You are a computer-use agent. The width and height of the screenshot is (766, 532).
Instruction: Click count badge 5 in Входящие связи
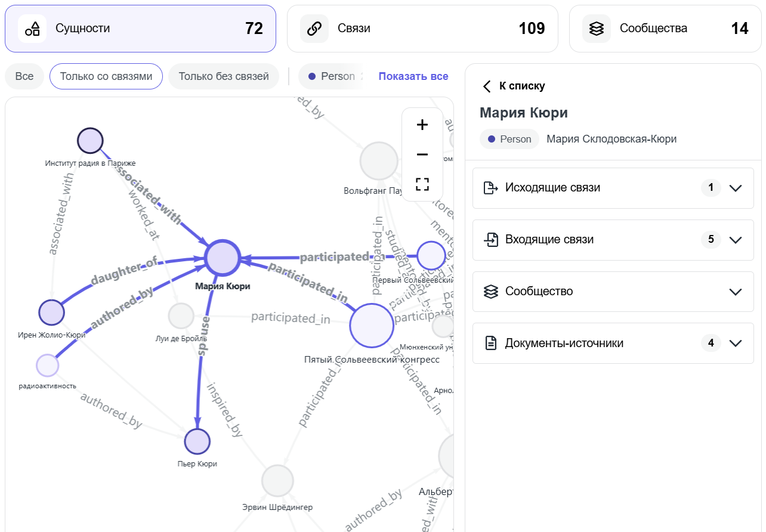pyautogui.click(x=711, y=240)
